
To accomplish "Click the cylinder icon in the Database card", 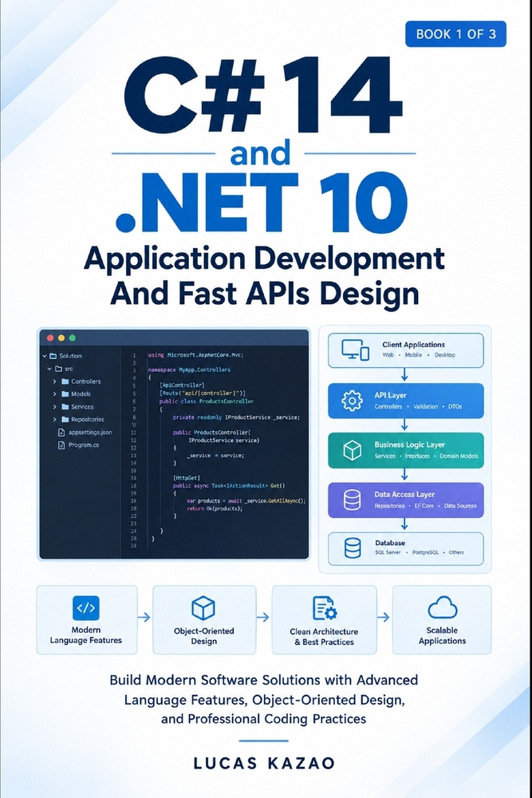I will tap(353, 548).
